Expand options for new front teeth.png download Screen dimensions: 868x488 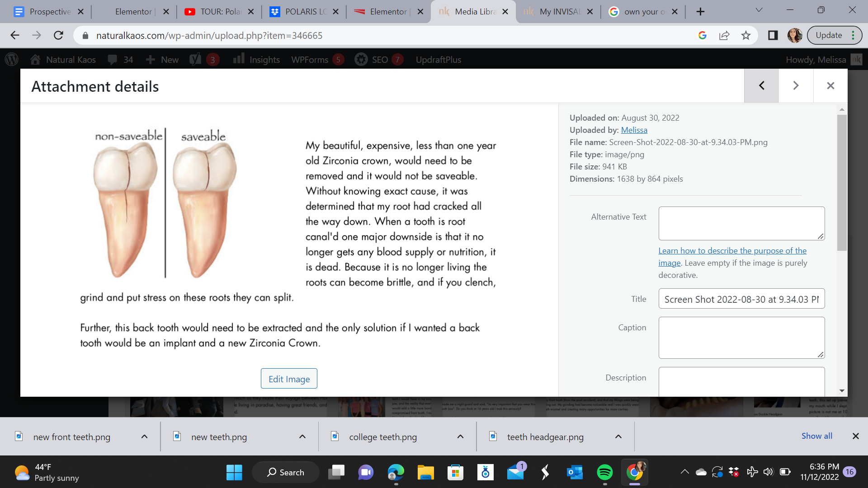coord(144,436)
